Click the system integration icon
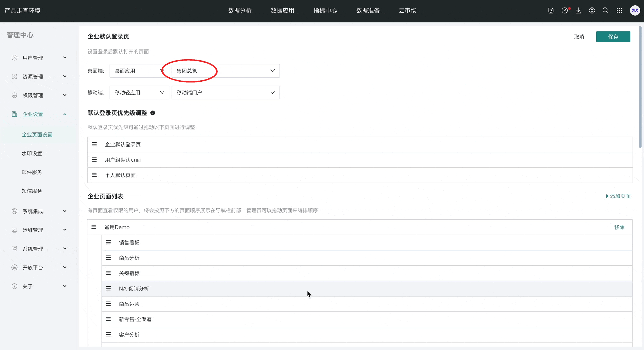The image size is (644, 350). coord(14,211)
